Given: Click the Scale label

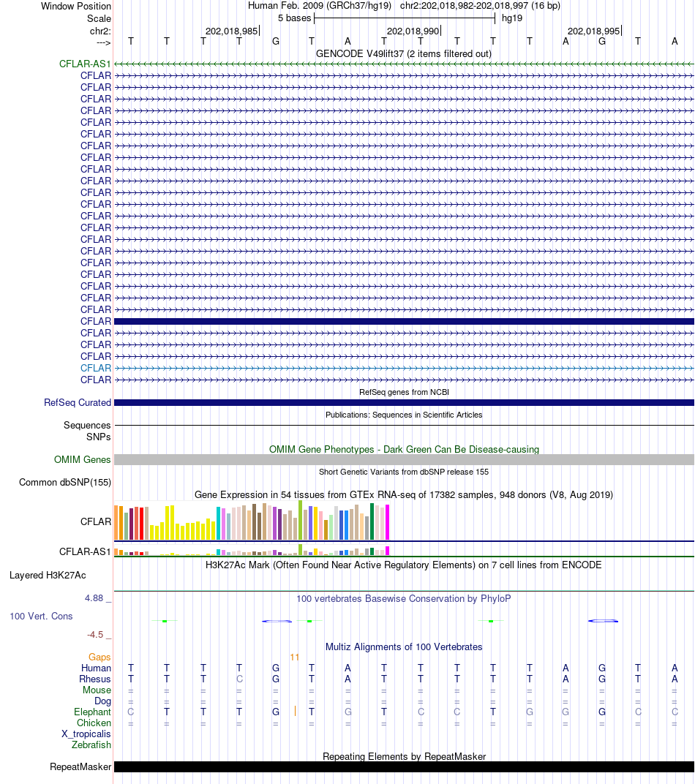Looking at the screenshot, I should [x=99, y=18].
